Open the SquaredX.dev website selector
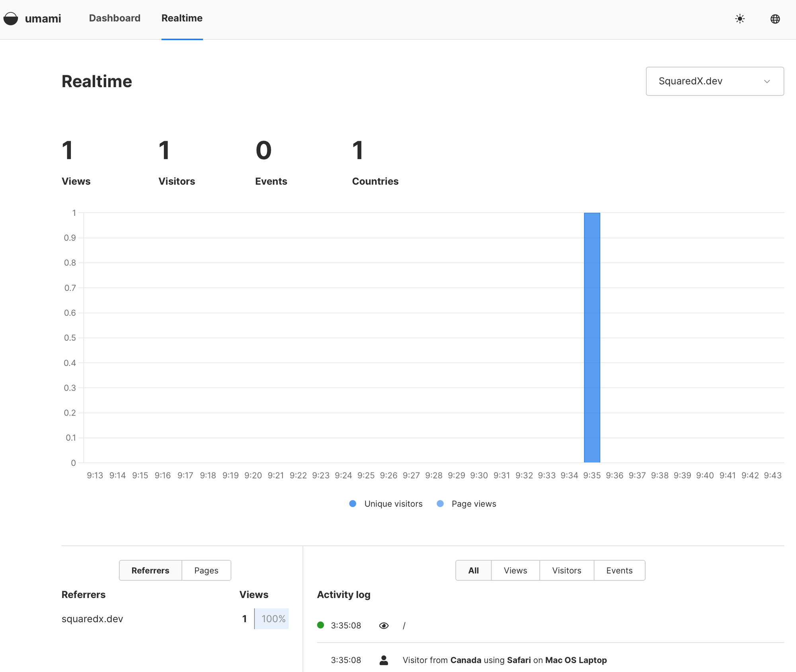Screen dimensions: 796x672 coord(714,81)
